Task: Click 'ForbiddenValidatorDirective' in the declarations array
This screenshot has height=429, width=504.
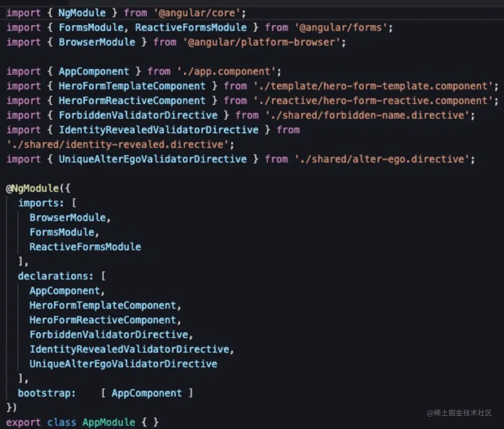Action: pyautogui.click(x=109, y=335)
